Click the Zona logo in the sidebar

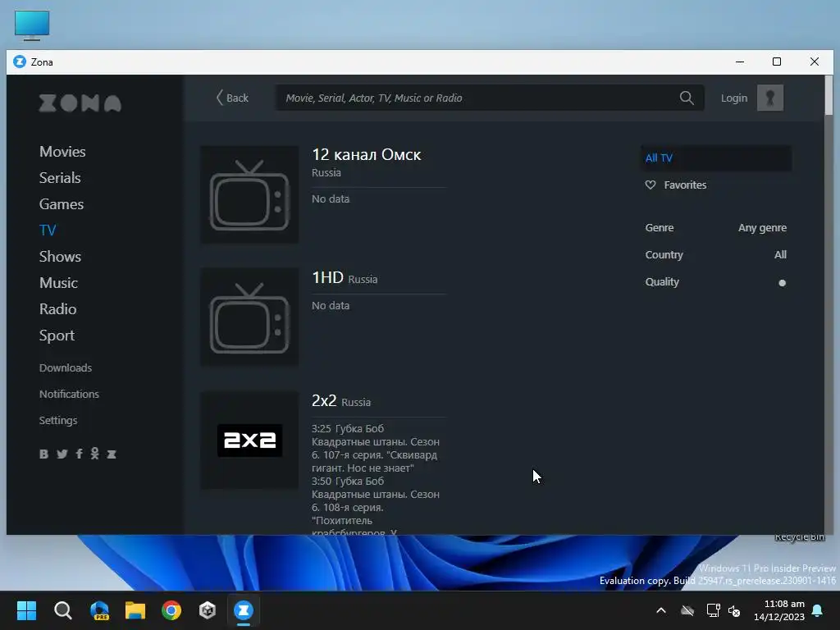point(80,103)
